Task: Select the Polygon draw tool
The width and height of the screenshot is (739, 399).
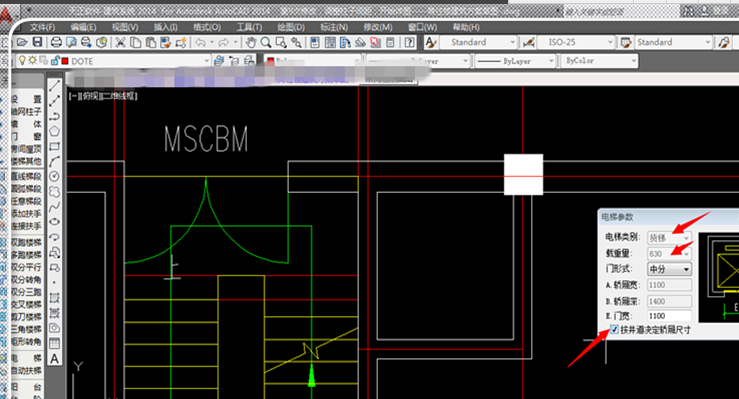Action: (x=55, y=131)
